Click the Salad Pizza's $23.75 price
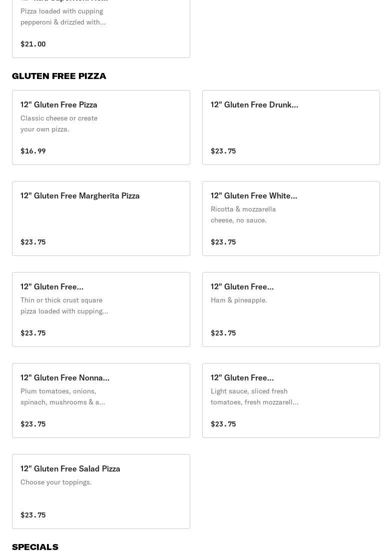This screenshot has height=551, width=392. [x=33, y=515]
